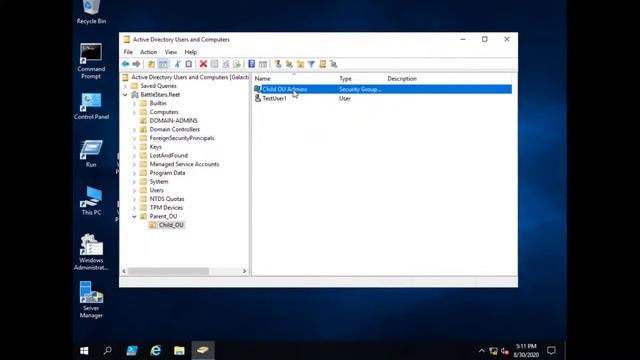Image resolution: width=640 pixels, height=360 pixels.
Task: Toggle the console tree pane button
Action: [163, 64]
